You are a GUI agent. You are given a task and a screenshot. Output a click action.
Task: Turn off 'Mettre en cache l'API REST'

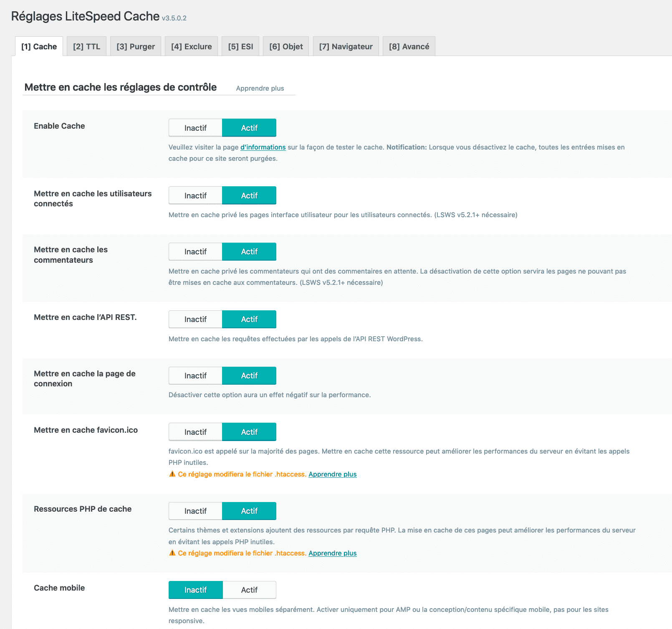[195, 319]
